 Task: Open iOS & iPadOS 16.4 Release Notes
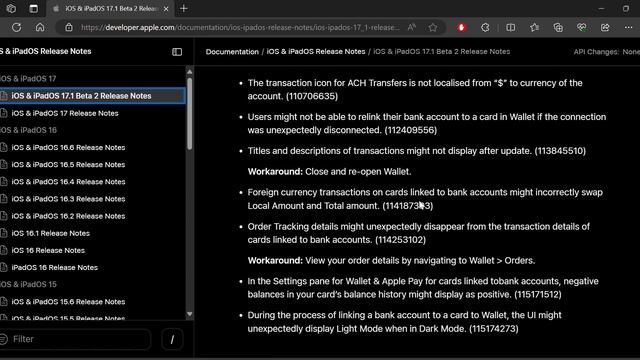click(x=68, y=182)
